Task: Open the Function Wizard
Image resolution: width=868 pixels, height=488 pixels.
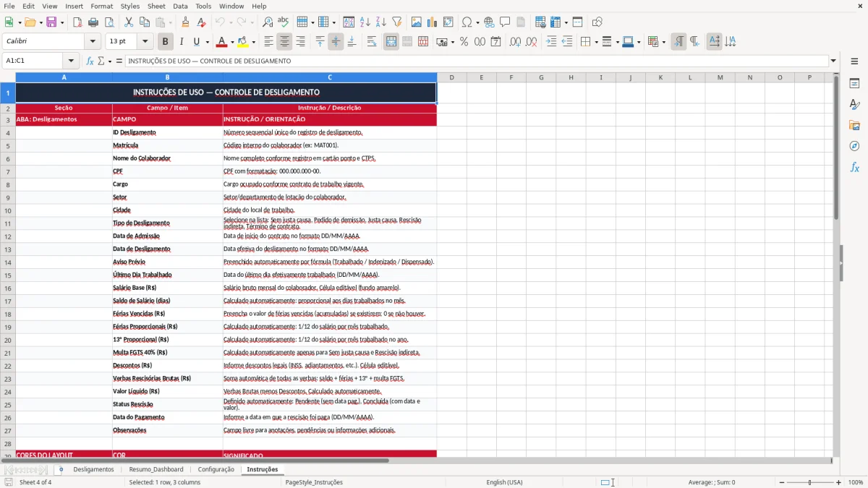Action: (90, 61)
